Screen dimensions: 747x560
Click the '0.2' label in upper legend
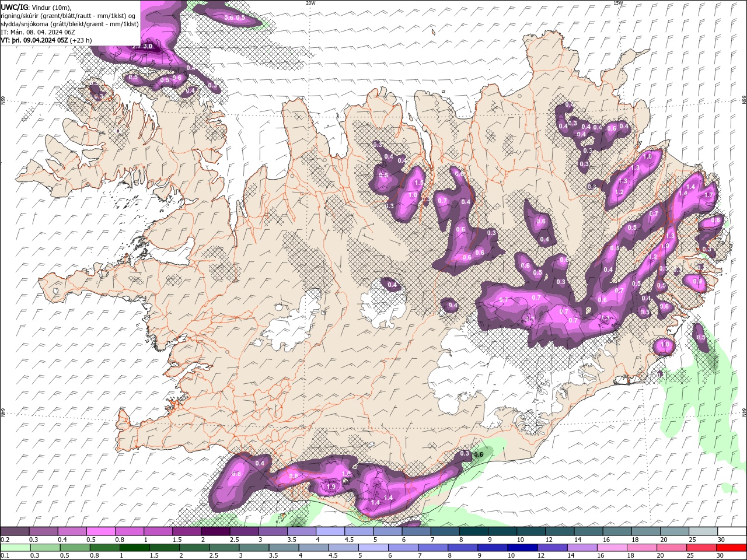5,540
